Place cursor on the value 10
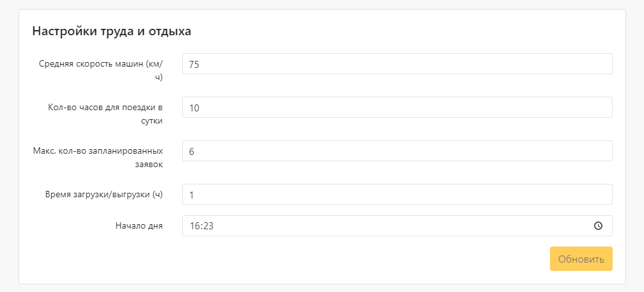This screenshot has width=644, height=292. 194,108
